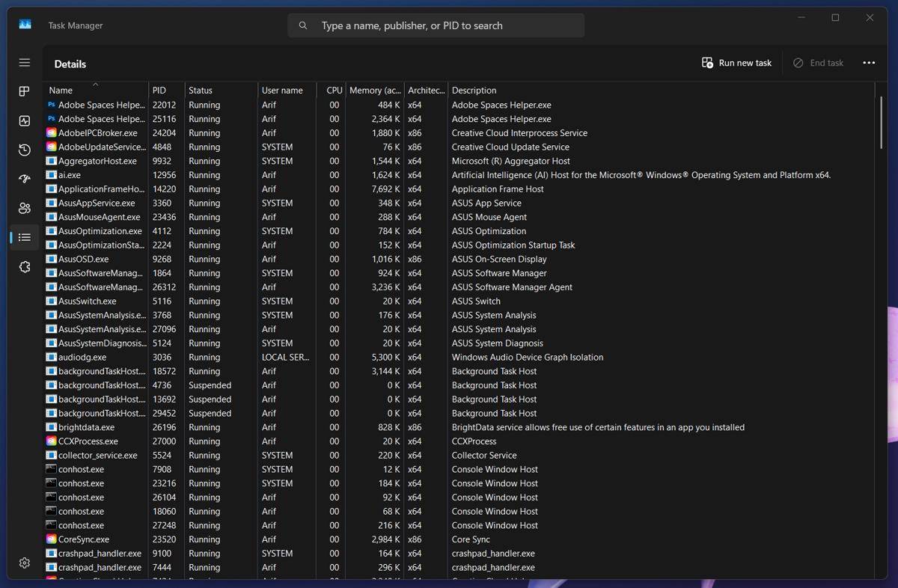Open the hamburger navigation menu
898x588 pixels.
coord(25,63)
